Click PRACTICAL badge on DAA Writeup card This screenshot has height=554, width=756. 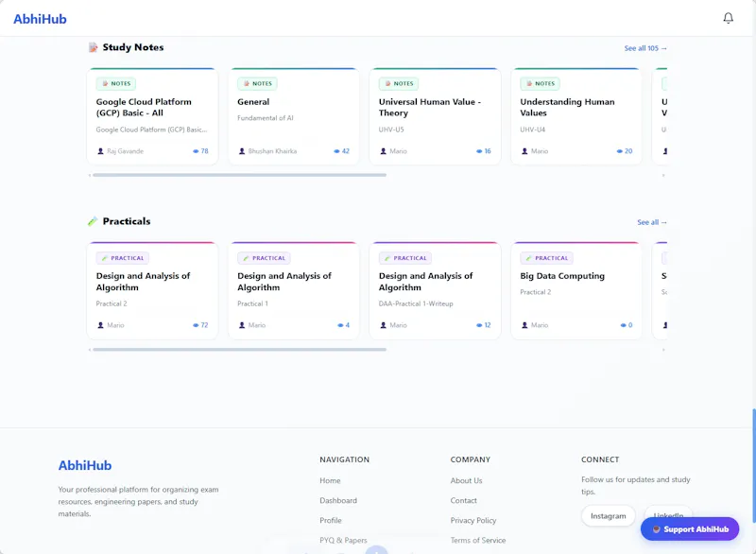405,258
